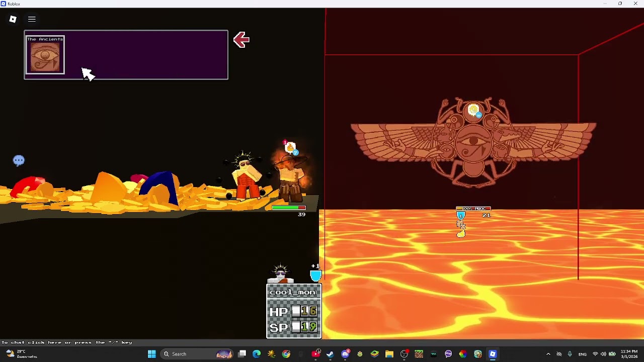This screenshot has width=644, height=362.
Task: Launch Microsoft Edge from the taskbar
Action: 257,354
